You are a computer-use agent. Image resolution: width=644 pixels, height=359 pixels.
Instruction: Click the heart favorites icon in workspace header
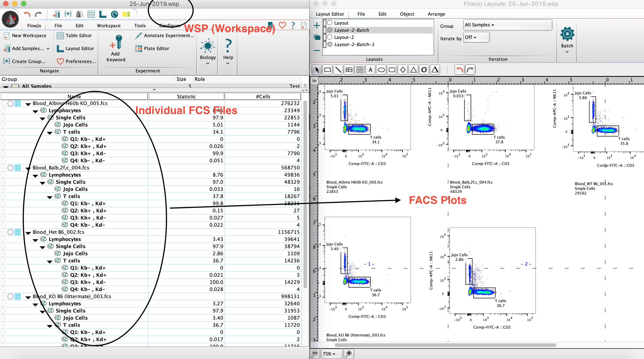pos(282,25)
